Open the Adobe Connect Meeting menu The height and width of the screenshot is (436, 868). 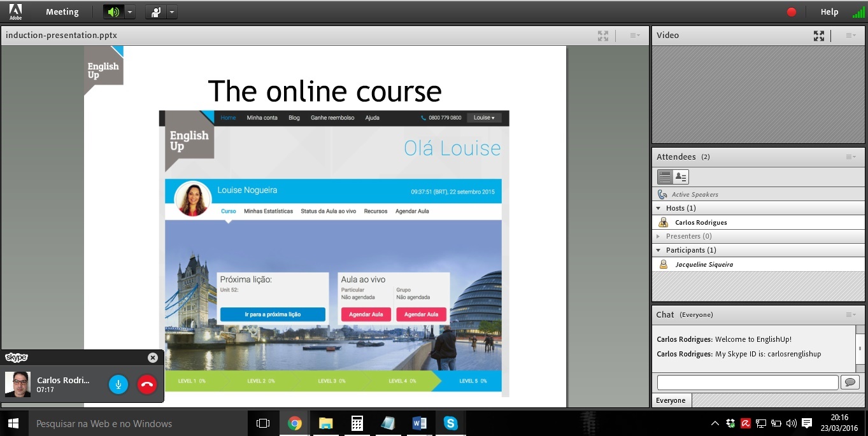[x=62, y=11]
